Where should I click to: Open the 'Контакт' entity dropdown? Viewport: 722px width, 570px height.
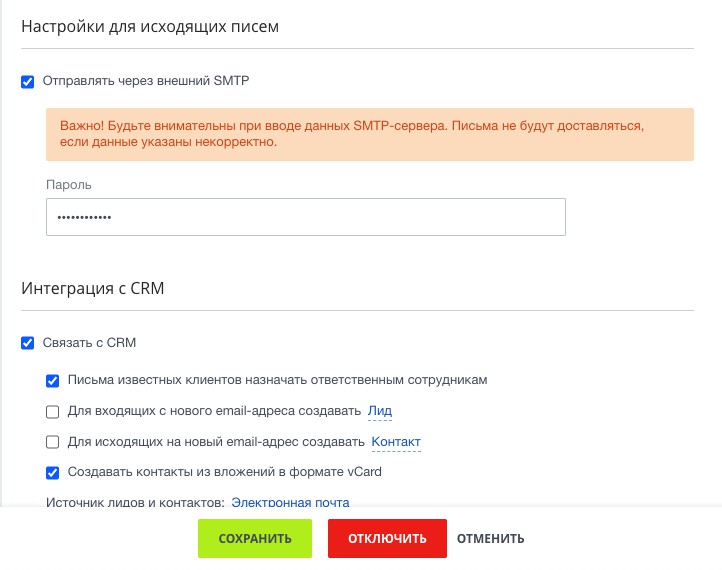click(x=396, y=442)
